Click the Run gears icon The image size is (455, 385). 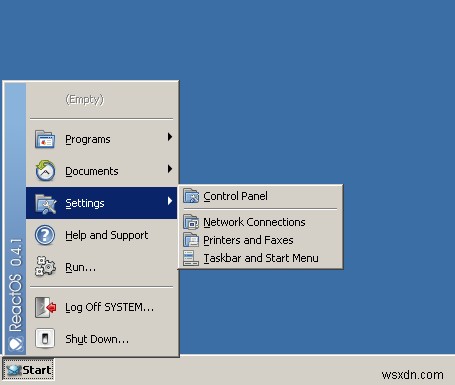pyautogui.click(x=45, y=266)
